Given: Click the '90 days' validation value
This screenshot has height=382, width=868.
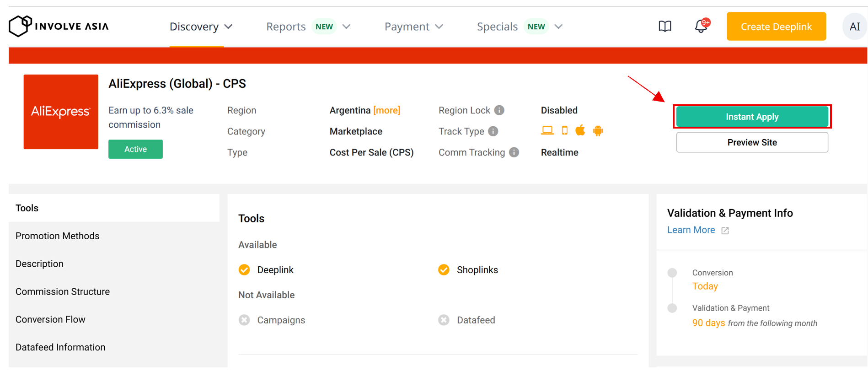Looking at the screenshot, I should (708, 323).
